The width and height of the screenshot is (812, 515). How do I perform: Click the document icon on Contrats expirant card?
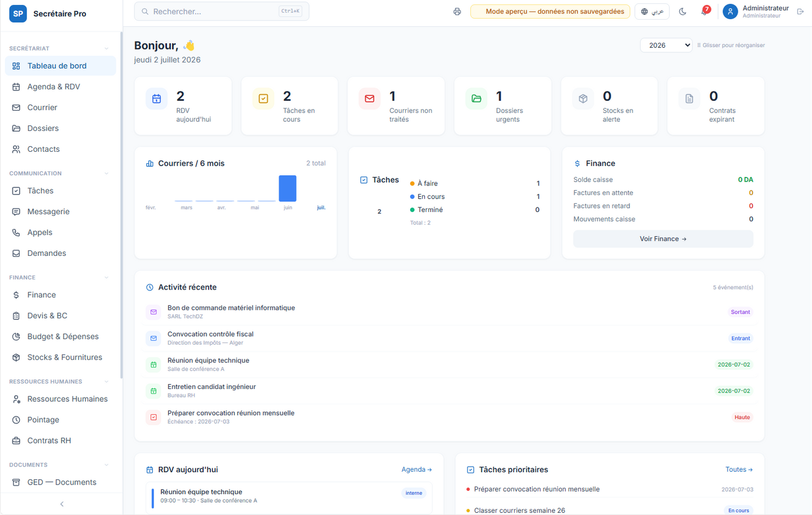[x=689, y=98]
